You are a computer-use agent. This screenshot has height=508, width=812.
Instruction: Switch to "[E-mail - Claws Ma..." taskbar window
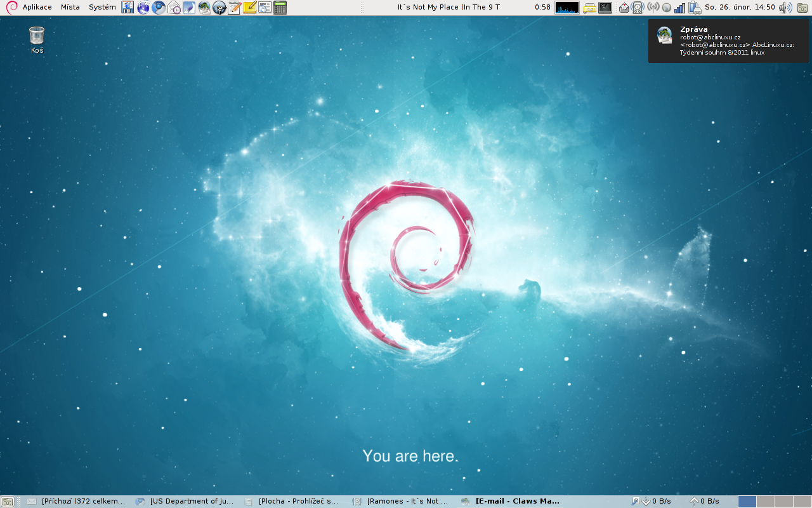tap(511, 501)
